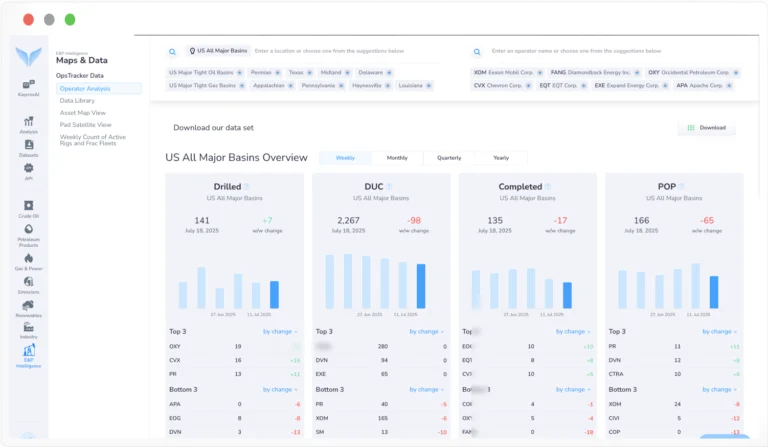The width and height of the screenshot is (768, 447).
Task: Open the API sidebar icon
Action: pyautogui.click(x=28, y=171)
